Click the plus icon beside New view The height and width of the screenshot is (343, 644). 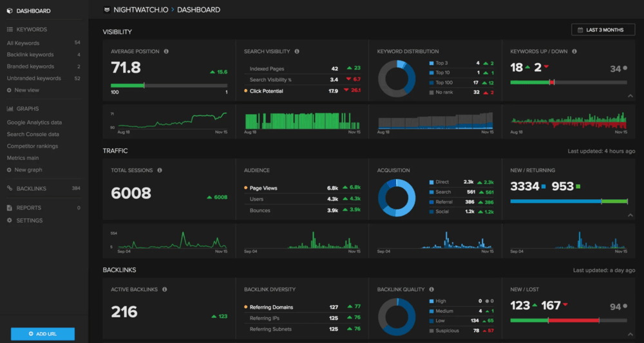9,90
